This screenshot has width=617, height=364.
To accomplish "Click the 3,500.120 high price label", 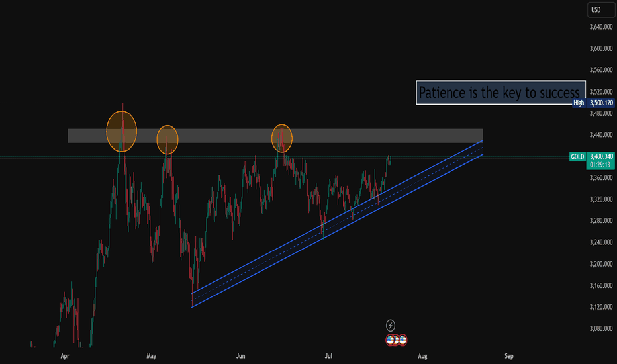I will coord(601,103).
